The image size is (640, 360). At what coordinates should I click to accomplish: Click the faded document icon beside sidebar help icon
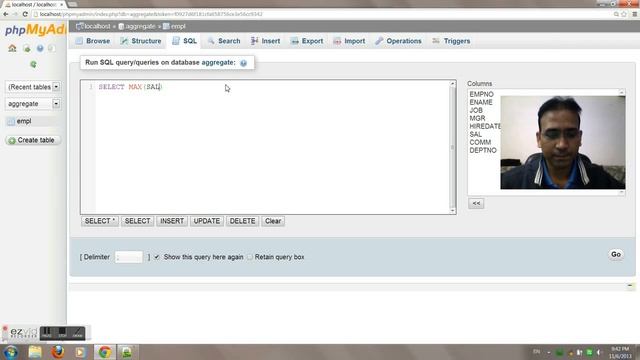[51, 48]
